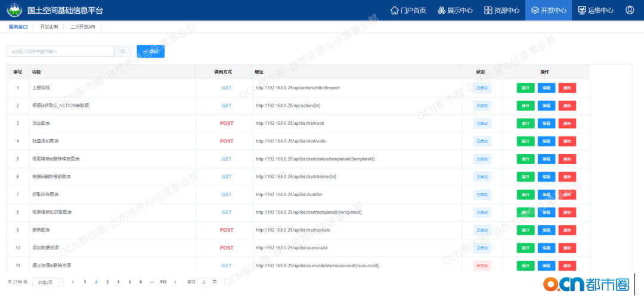The width and height of the screenshot is (644, 302).
Task: Delete row 9 更新图表
Action: tap(567, 230)
